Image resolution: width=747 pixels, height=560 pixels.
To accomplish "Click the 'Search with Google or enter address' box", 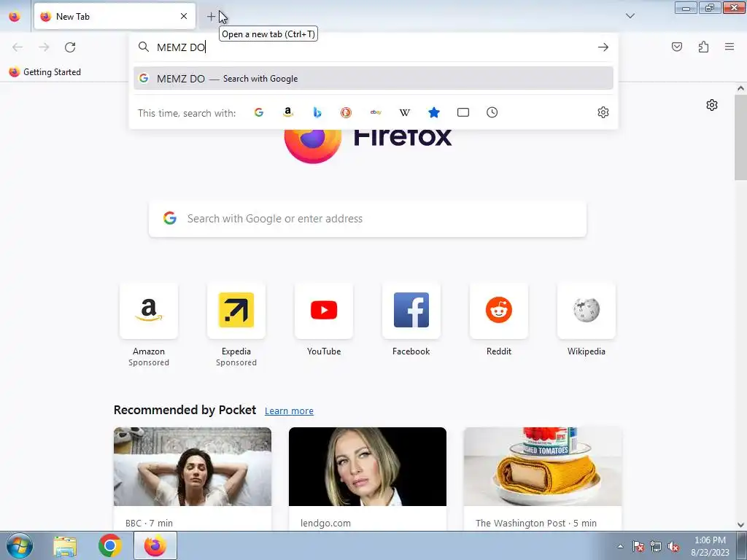I will click(368, 219).
